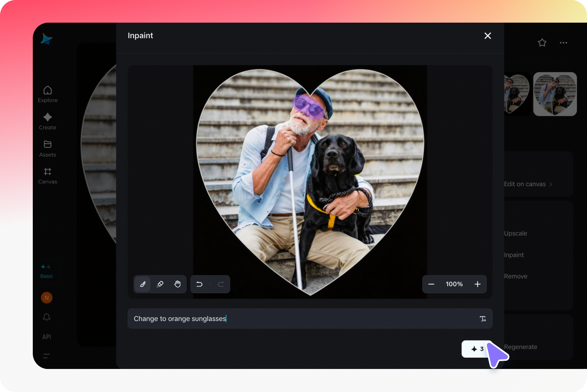Click the Regenerate action
This screenshot has height=392, width=587.
521,347
